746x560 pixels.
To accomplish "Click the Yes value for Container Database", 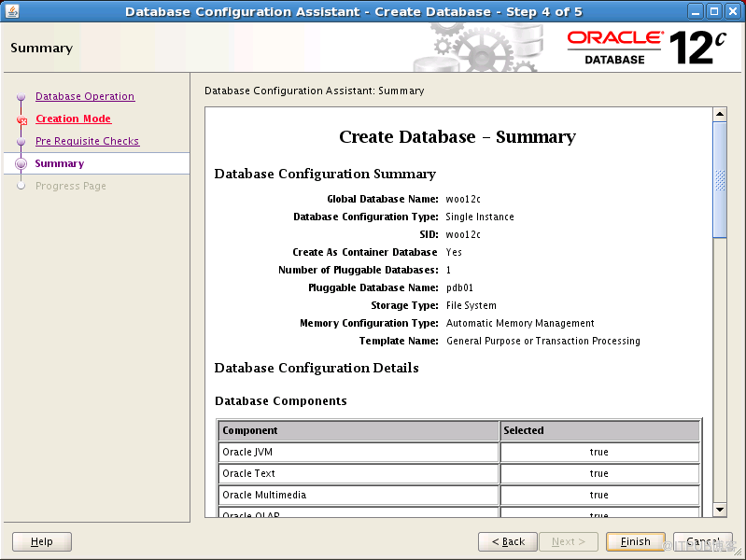I will (454, 252).
